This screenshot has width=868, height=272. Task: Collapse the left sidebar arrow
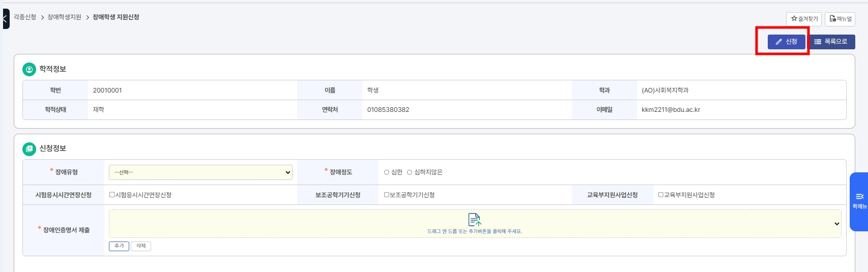point(5,19)
